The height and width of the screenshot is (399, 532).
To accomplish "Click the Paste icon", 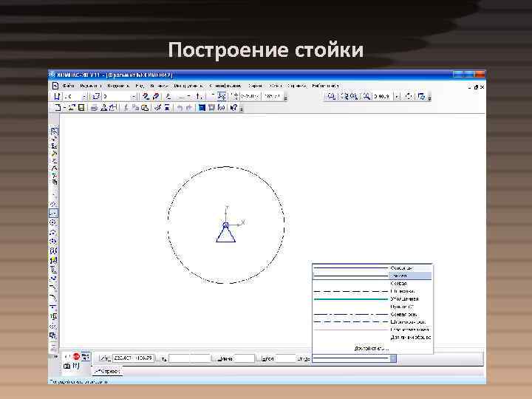I will (x=145, y=108).
